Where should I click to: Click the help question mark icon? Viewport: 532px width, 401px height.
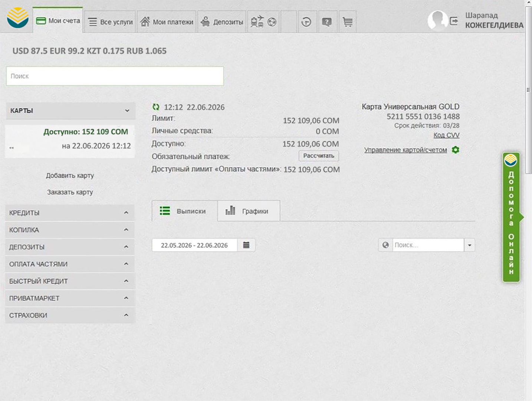[327, 22]
